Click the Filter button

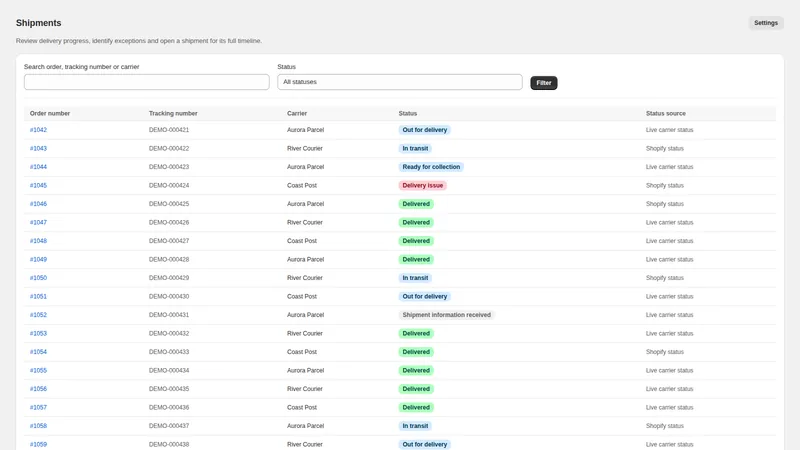(x=543, y=83)
